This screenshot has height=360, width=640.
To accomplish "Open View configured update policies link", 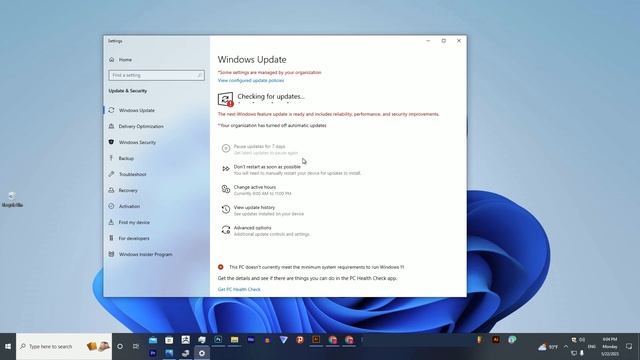I will tap(251, 80).
